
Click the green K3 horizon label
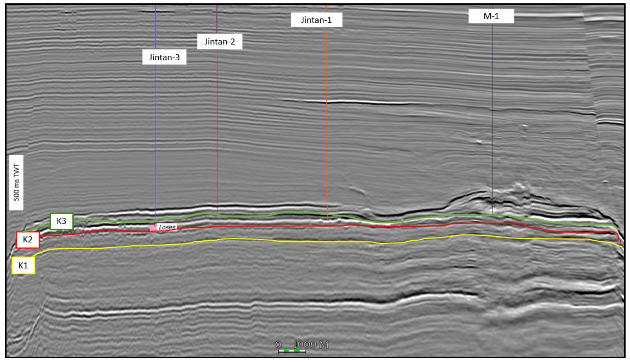tap(61, 221)
